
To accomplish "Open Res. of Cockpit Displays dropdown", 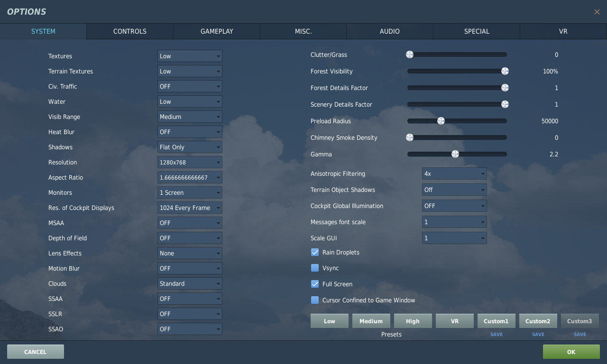I will [x=190, y=208].
